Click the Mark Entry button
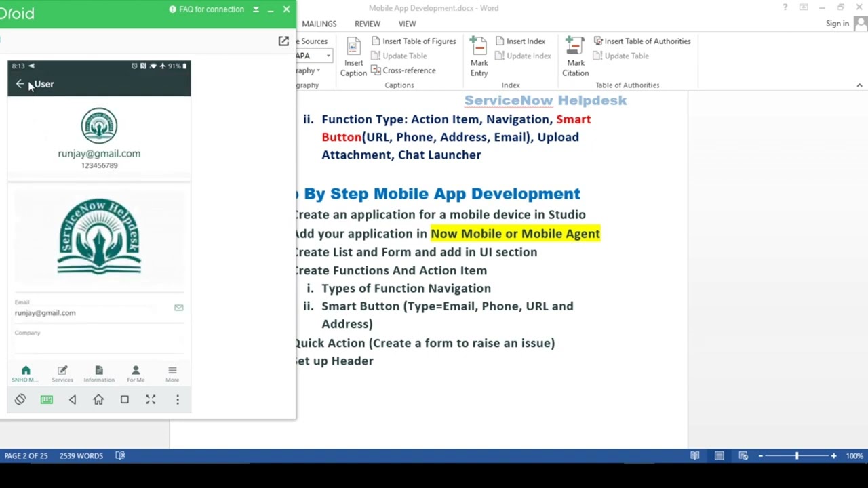Image resolution: width=868 pixels, height=488 pixels. pyautogui.click(x=479, y=57)
